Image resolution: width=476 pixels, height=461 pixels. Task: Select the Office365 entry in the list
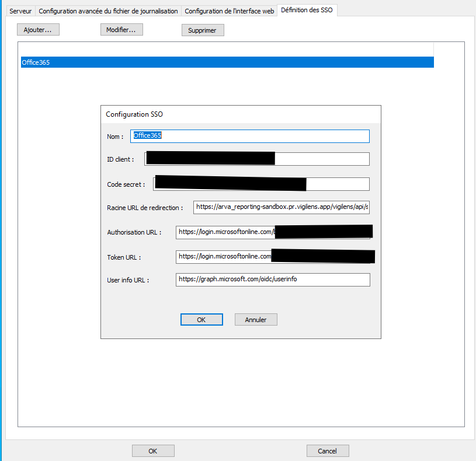(x=227, y=62)
